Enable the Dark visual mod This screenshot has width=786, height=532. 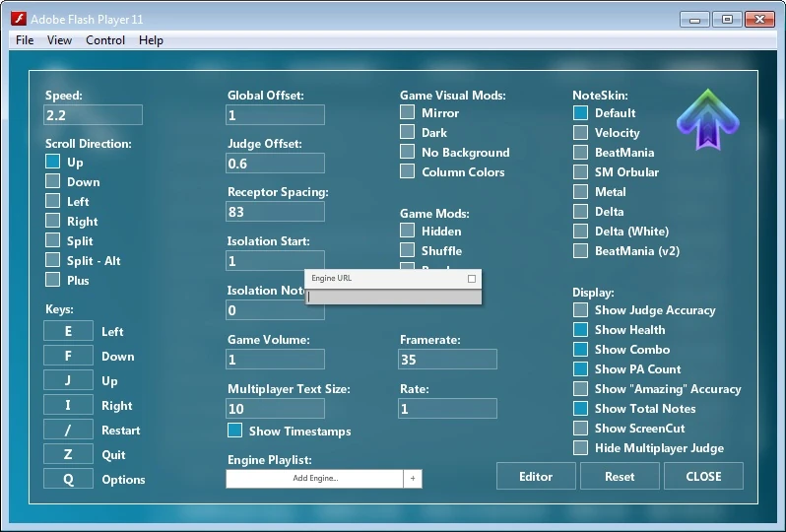click(x=407, y=132)
